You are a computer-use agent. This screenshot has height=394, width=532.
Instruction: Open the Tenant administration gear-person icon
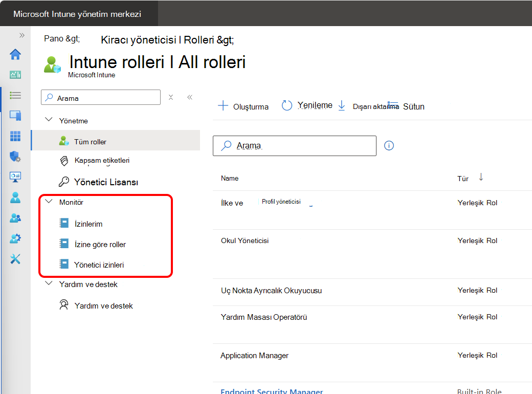pos(15,238)
